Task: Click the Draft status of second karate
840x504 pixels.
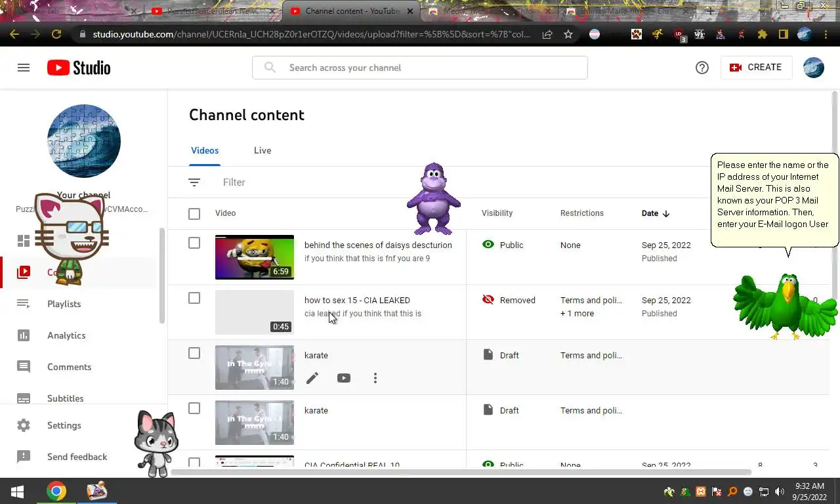Action: (x=500, y=410)
